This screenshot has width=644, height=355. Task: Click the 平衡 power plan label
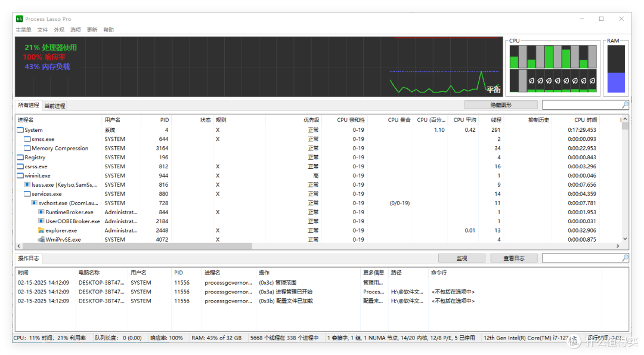(x=493, y=89)
